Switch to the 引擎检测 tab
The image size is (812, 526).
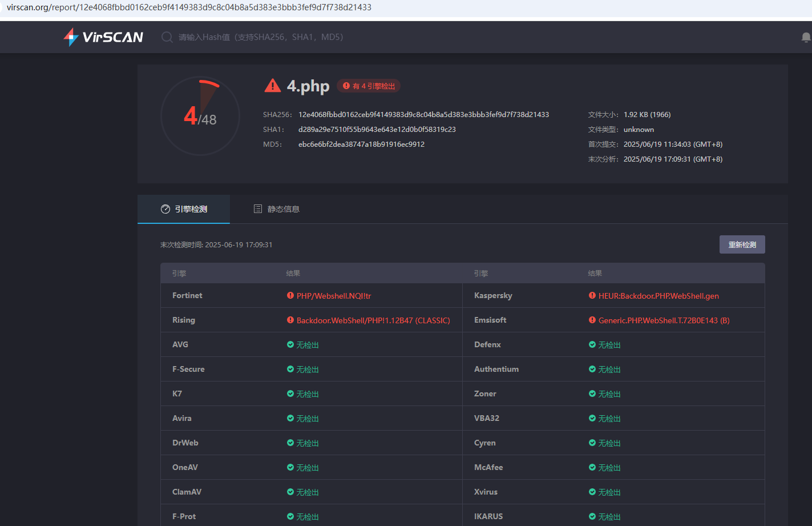coord(184,209)
